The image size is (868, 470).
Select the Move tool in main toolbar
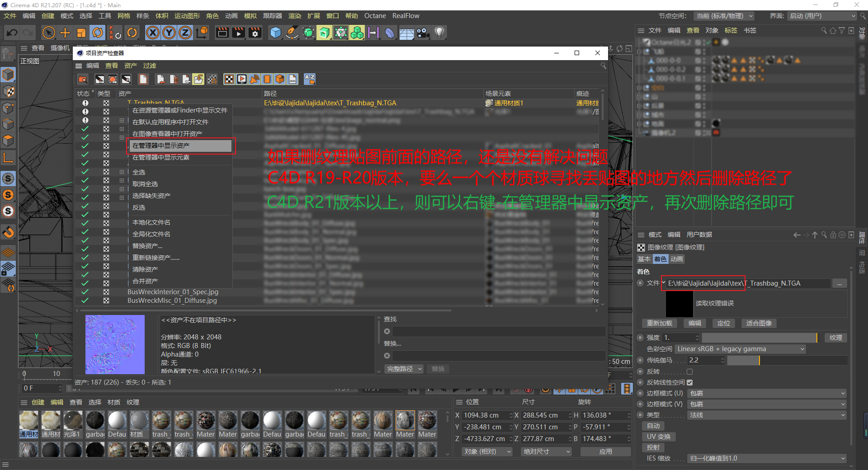[x=65, y=33]
